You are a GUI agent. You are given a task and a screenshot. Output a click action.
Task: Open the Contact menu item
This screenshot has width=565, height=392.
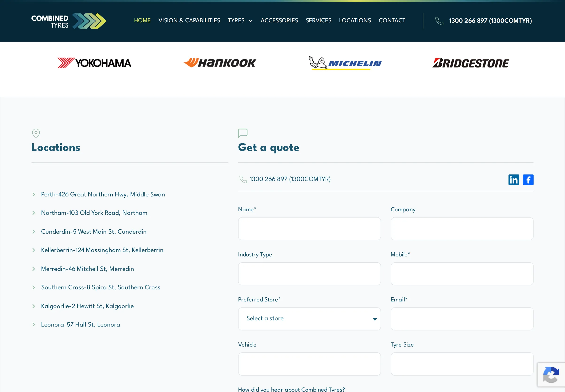click(392, 20)
